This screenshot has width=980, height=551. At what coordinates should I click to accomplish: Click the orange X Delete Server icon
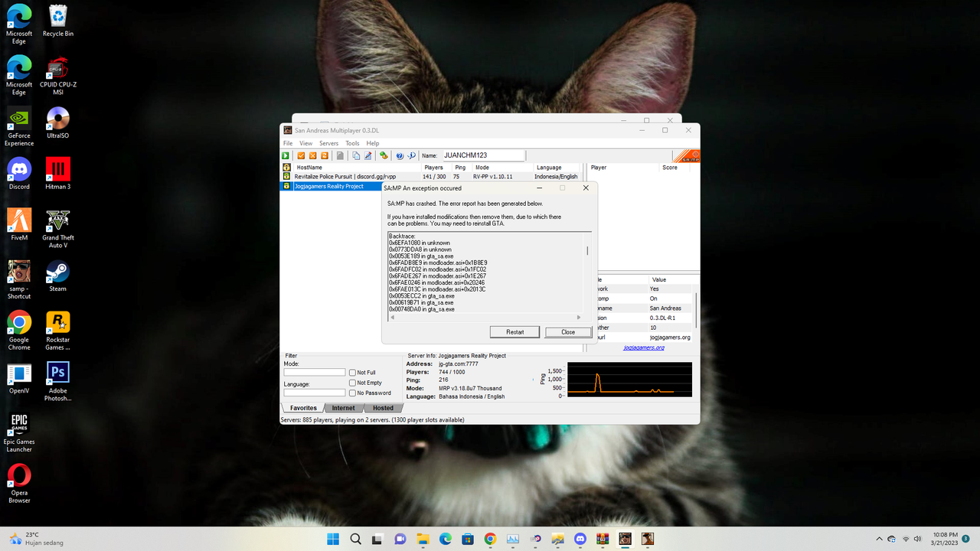[x=313, y=155]
